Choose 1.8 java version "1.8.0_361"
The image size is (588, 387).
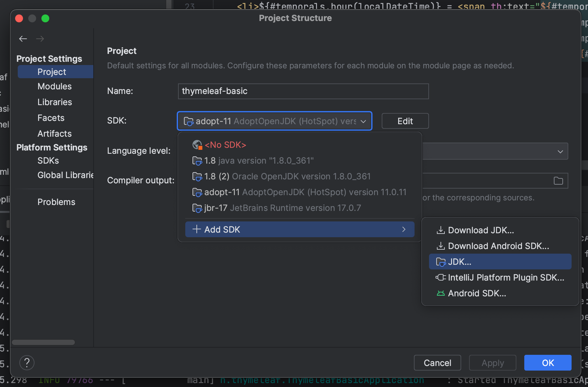(300, 161)
